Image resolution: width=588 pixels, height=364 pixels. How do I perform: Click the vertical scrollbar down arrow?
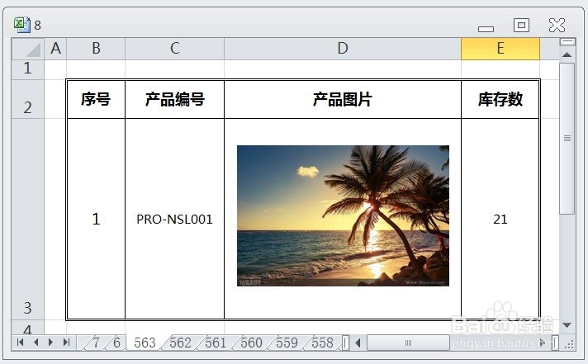[x=567, y=324]
